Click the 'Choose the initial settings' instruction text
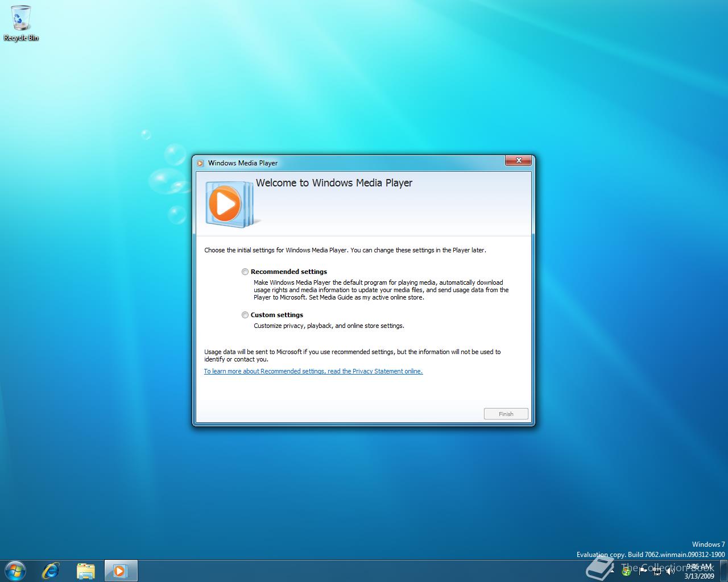728x582 pixels. (345, 250)
